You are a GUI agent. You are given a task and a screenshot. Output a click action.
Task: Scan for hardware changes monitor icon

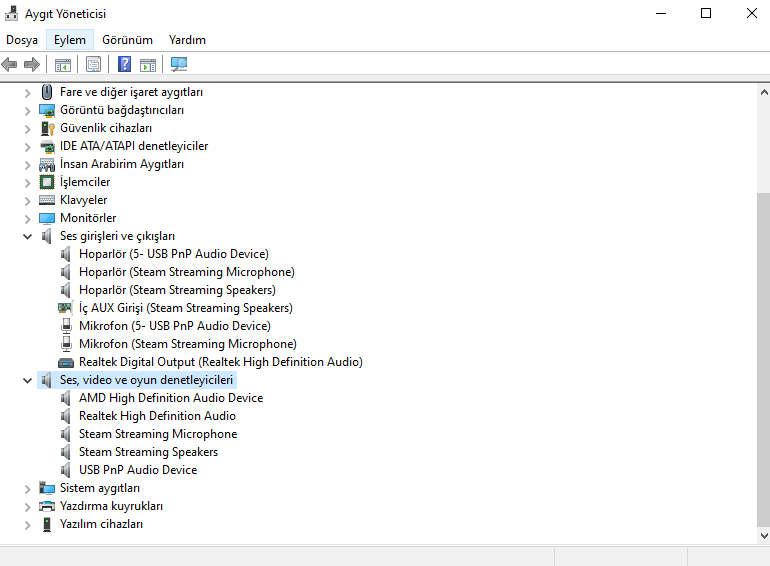click(x=179, y=64)
